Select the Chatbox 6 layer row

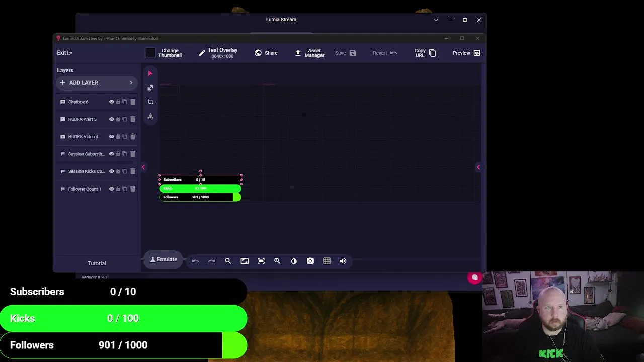(97, 102)
